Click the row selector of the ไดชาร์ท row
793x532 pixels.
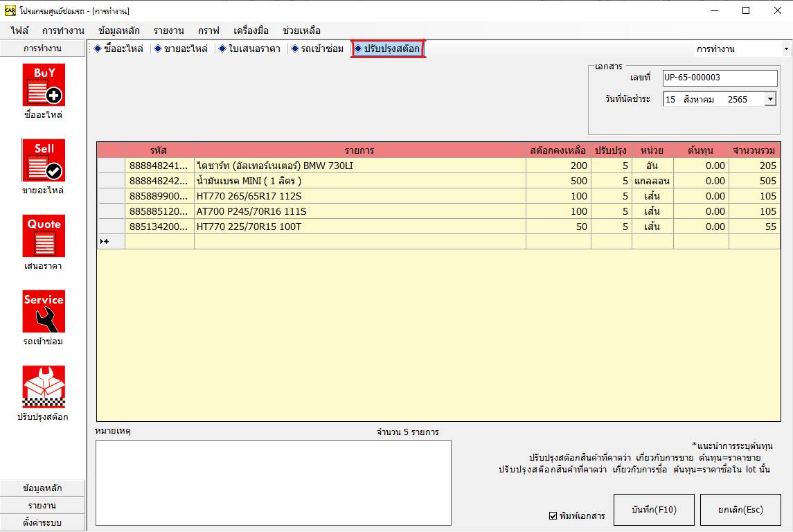[x=110, y=166]
